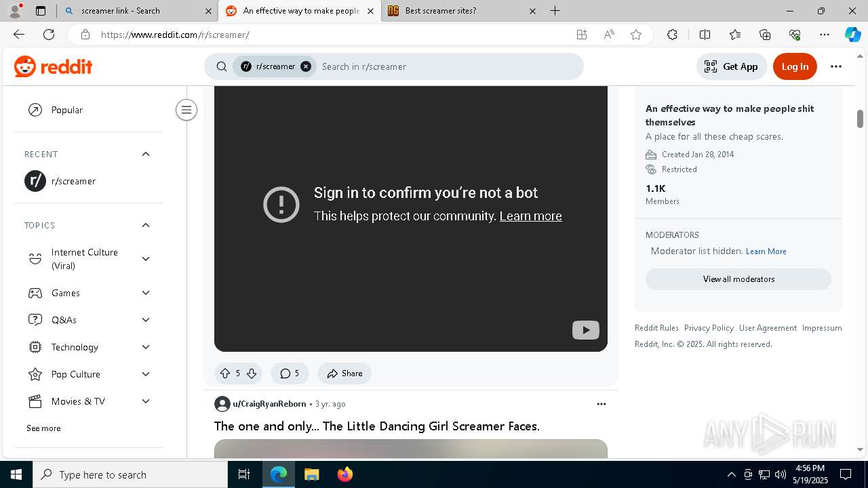Open browser Extensions icon
The height and width of the screenshot is (488, 868).
coord(672,35)
